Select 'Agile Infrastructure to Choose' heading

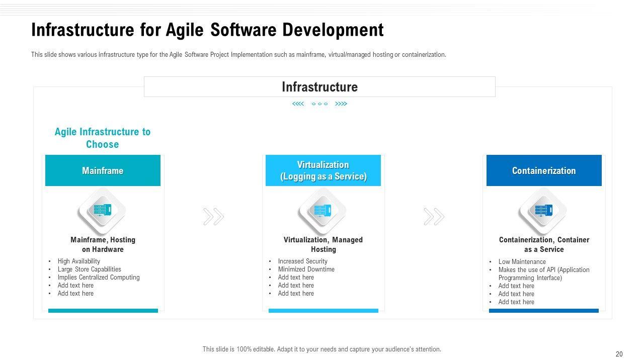[x=103, y=138]
